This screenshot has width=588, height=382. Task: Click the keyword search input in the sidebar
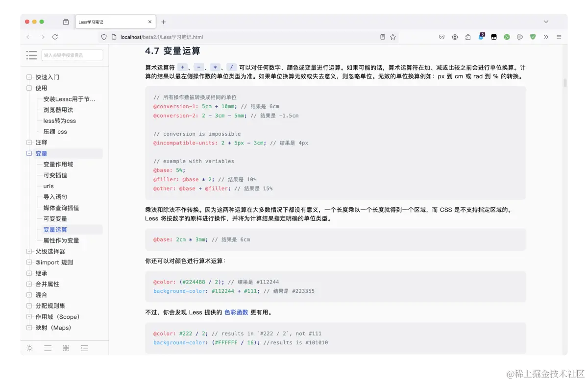pos(72,55)
